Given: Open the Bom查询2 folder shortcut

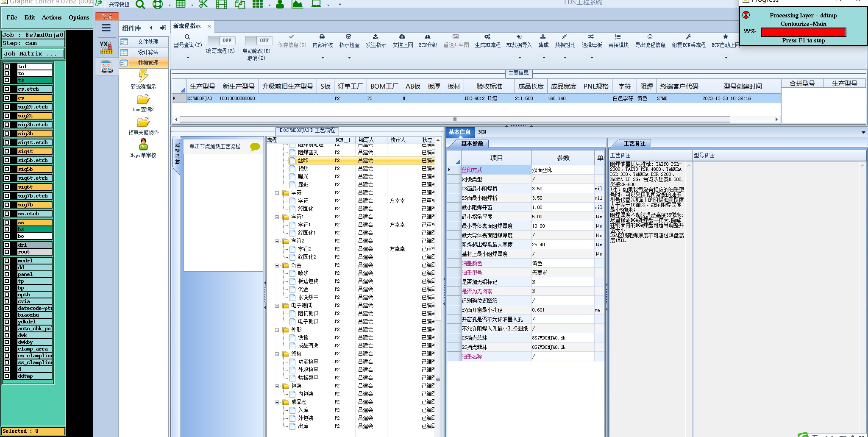Looking at the screenshot, I should point(143,99).
